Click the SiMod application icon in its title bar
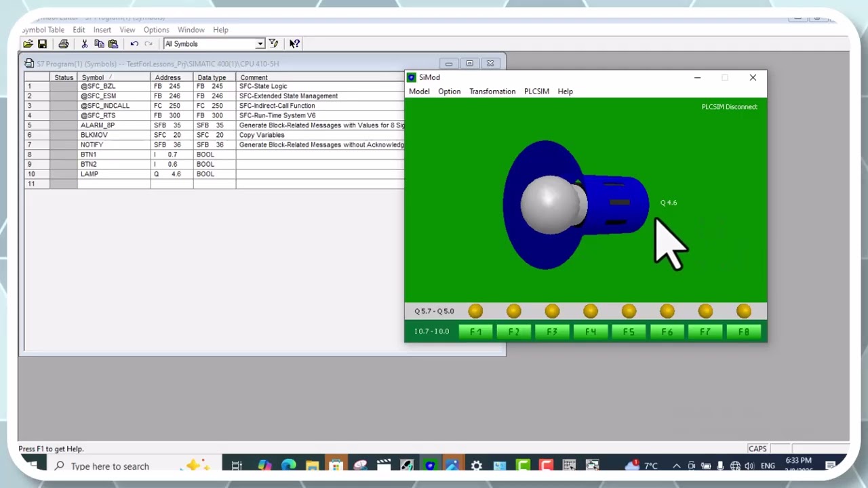 (412, 77)
